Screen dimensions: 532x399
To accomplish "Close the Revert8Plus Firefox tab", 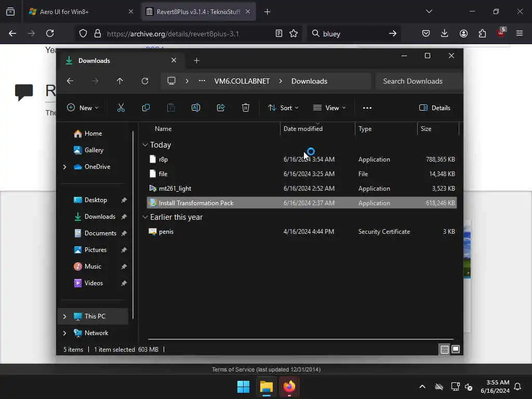I will pyautogui.click(x=248, y=12).
